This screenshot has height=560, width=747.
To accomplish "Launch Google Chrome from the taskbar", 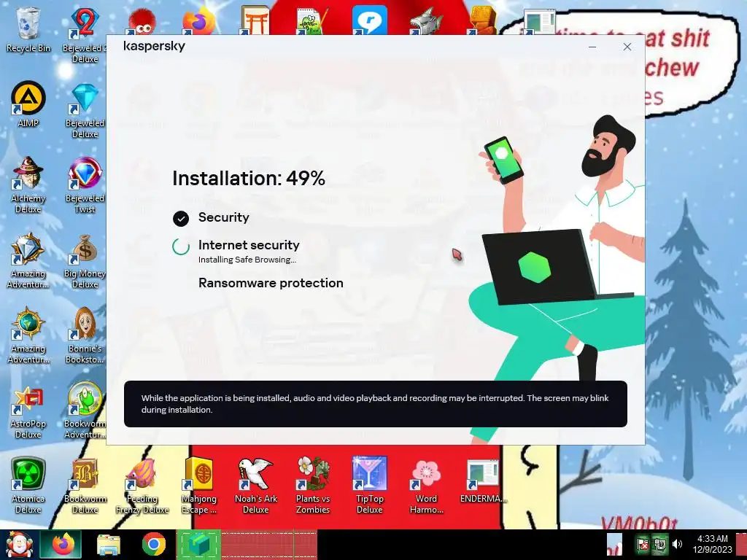I will (154, 545).
